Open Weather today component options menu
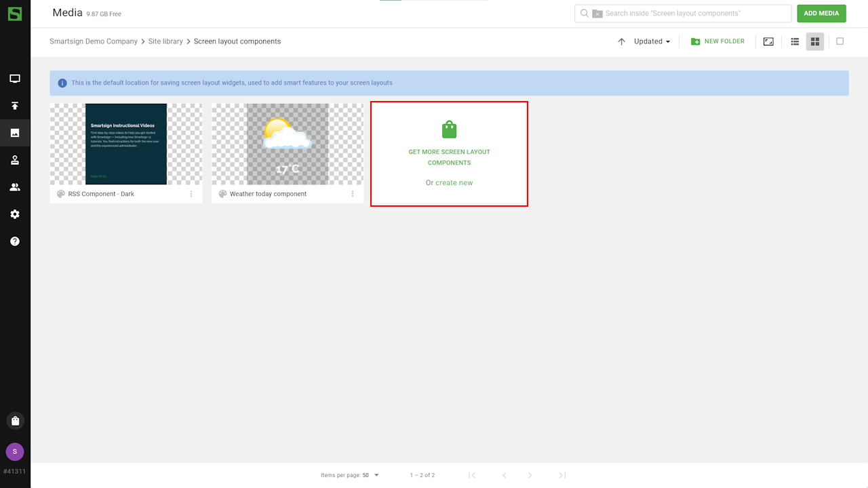Image resolution: width=868 pixels, height=488 pixels. coord(353,194)
